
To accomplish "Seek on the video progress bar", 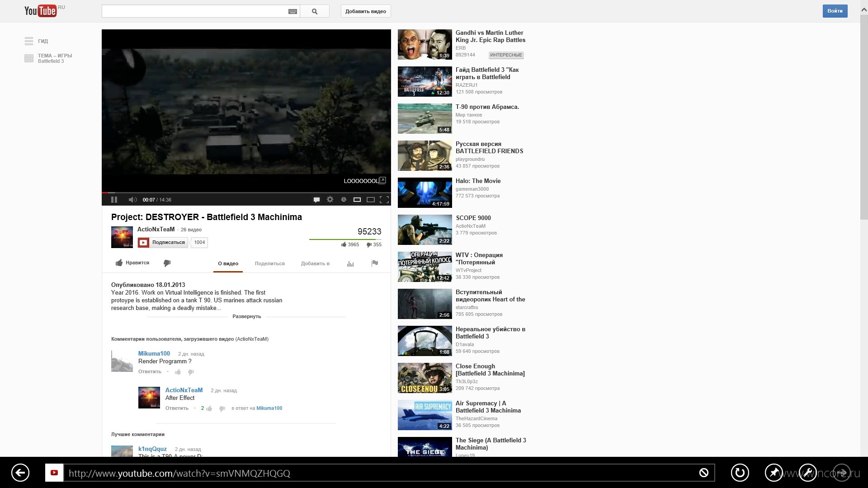I will (246, 193).
